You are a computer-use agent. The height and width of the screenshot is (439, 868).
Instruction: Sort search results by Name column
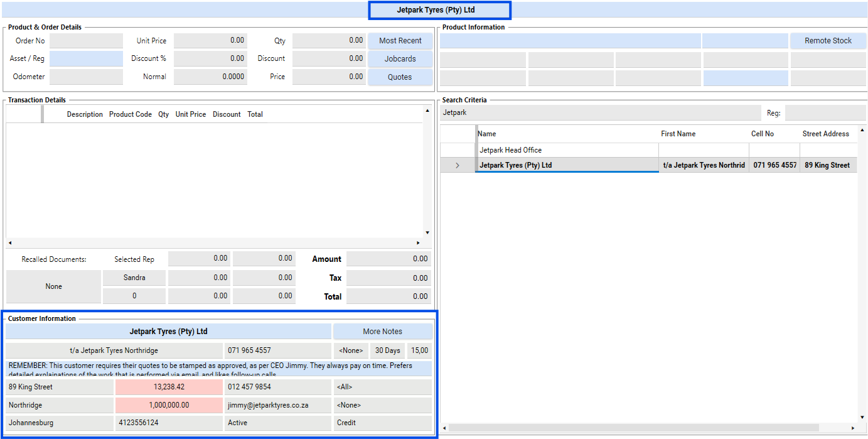[486, 134]
